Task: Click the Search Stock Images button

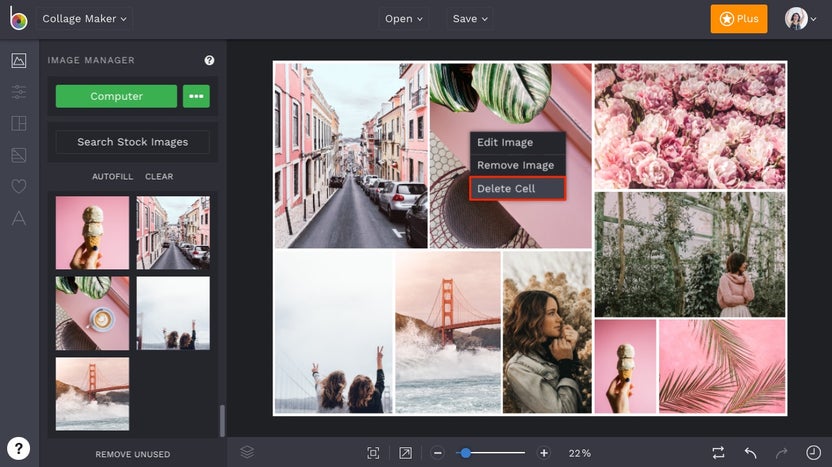Action: pyautogui.click(x=132, y=142)
